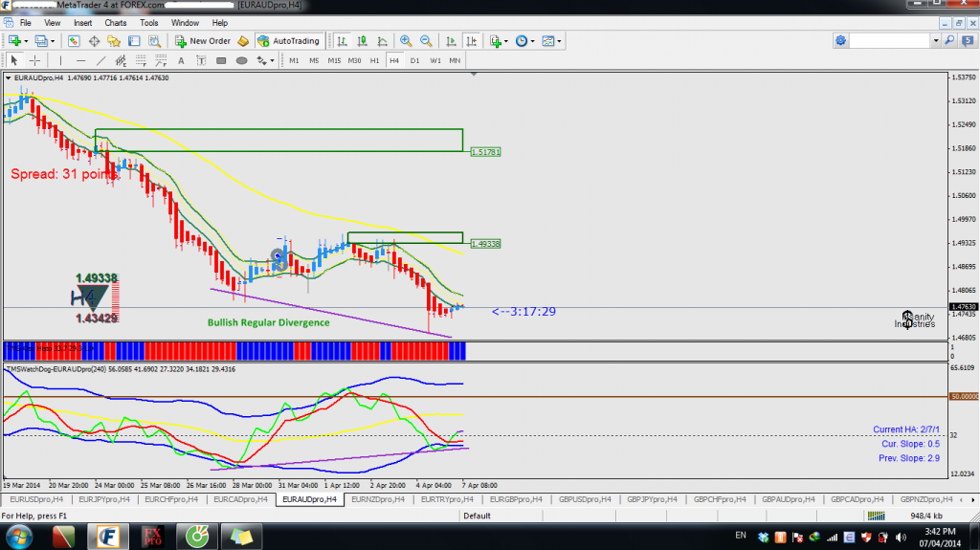Open the periodicity clock dropdown
The image size is (980, 550).
coord(524,40)
